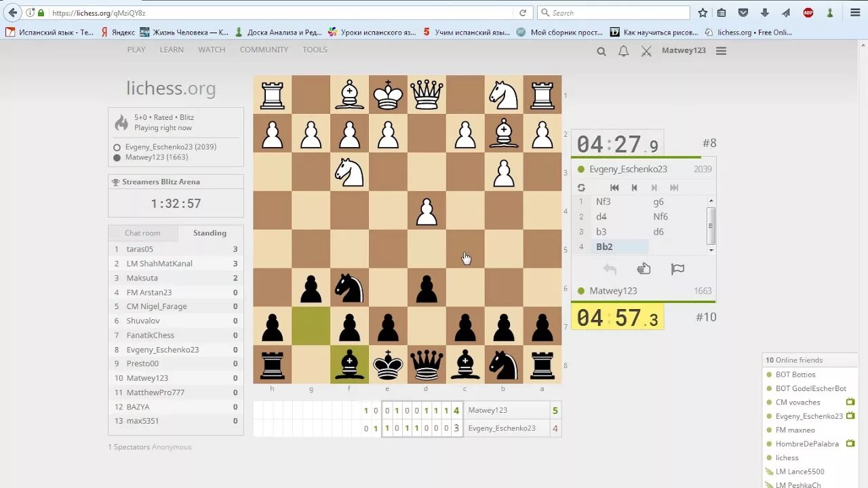Open taras05 in standings
The width and height of the screenshot is (868, 488).
pyautogui.click(x=140, y=249)
